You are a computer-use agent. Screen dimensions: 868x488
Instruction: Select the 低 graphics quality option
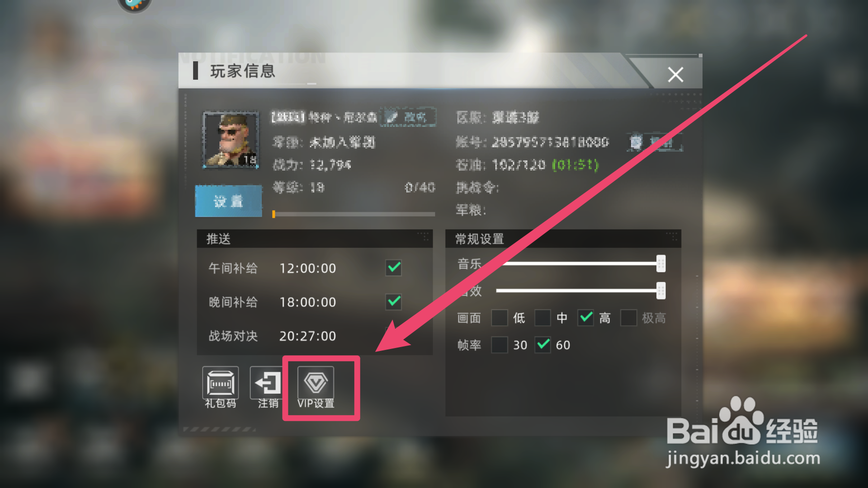[500, 318]
